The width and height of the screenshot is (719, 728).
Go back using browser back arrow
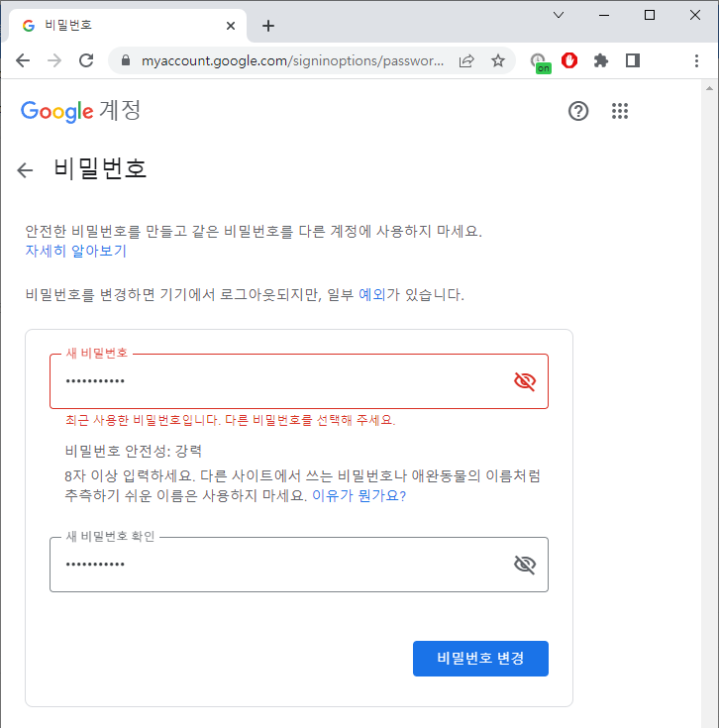pyautogui.click(x=22, y=60)
